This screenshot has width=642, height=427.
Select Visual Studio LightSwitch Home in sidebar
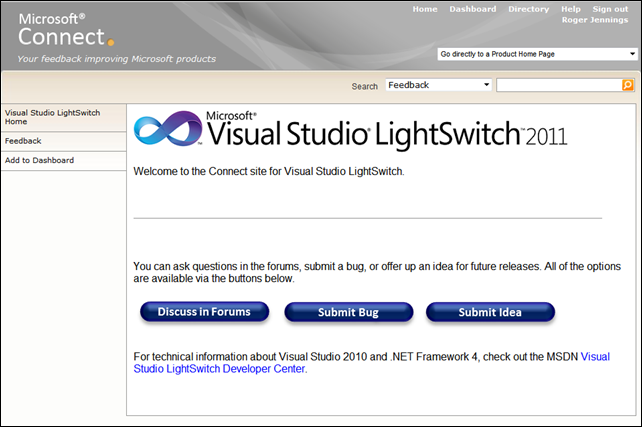(x=64, y=117)
